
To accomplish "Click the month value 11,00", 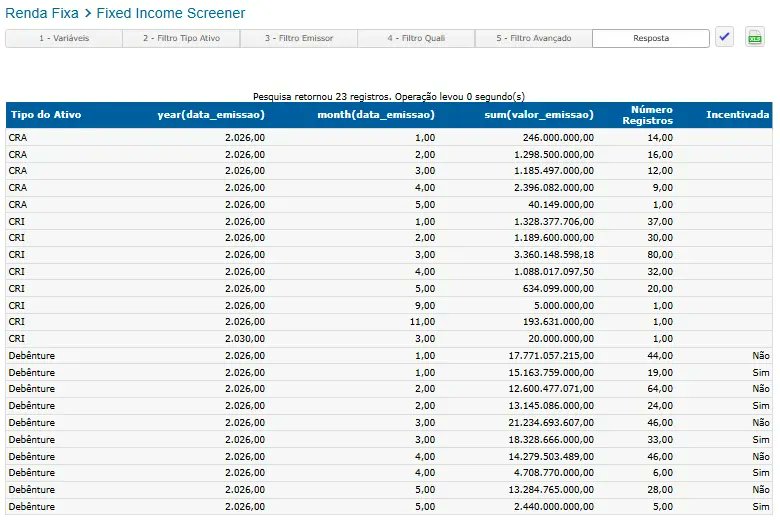I will click(423, 322).
